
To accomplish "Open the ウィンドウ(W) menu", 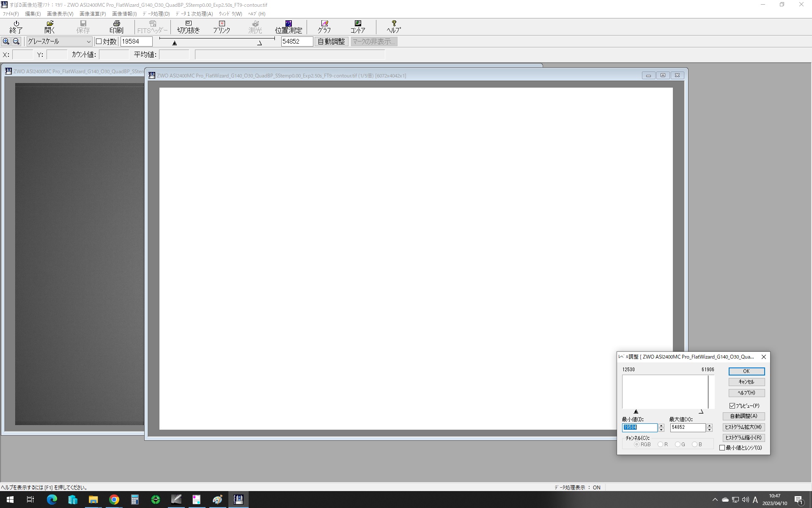I will click(230, 14).
